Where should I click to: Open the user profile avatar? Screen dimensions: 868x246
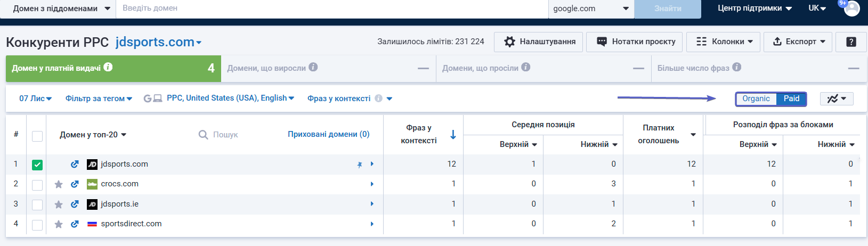[851, 9]
